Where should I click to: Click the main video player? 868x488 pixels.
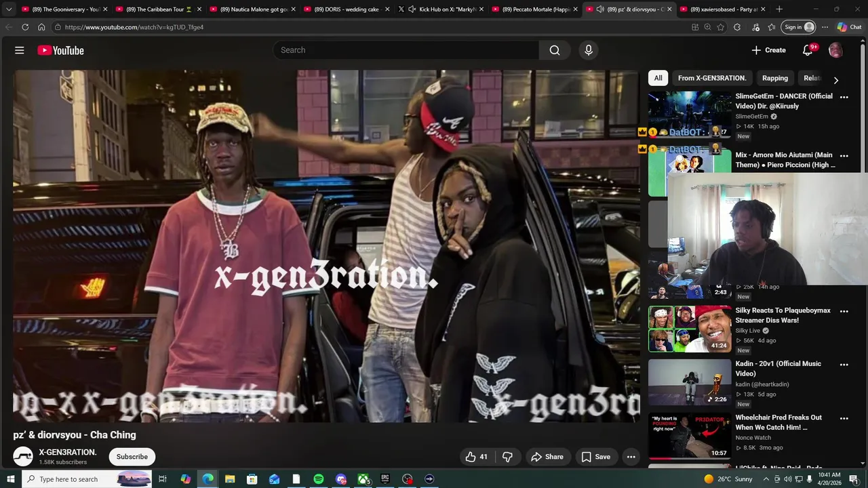tap(326, 246)
